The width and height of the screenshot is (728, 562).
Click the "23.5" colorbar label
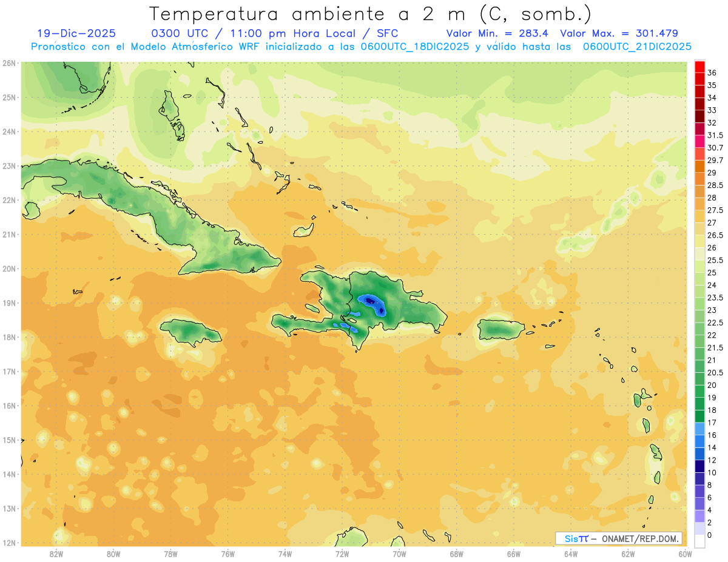click(715, 298)
